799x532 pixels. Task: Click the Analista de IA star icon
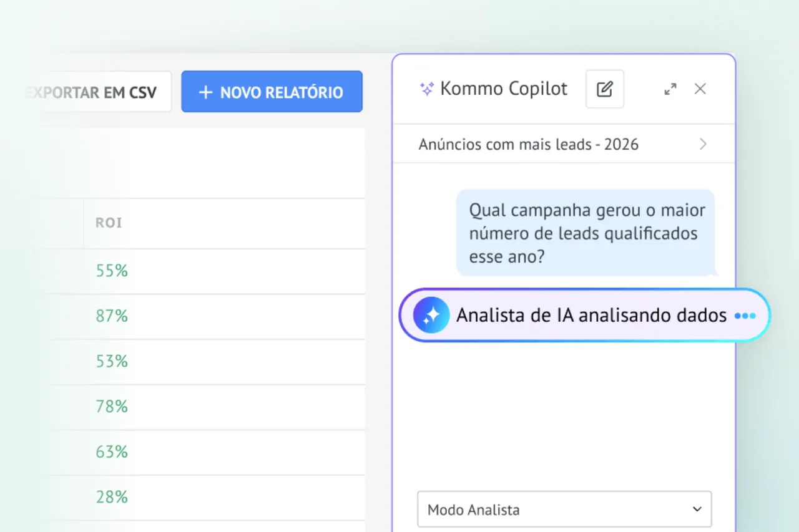431,315
